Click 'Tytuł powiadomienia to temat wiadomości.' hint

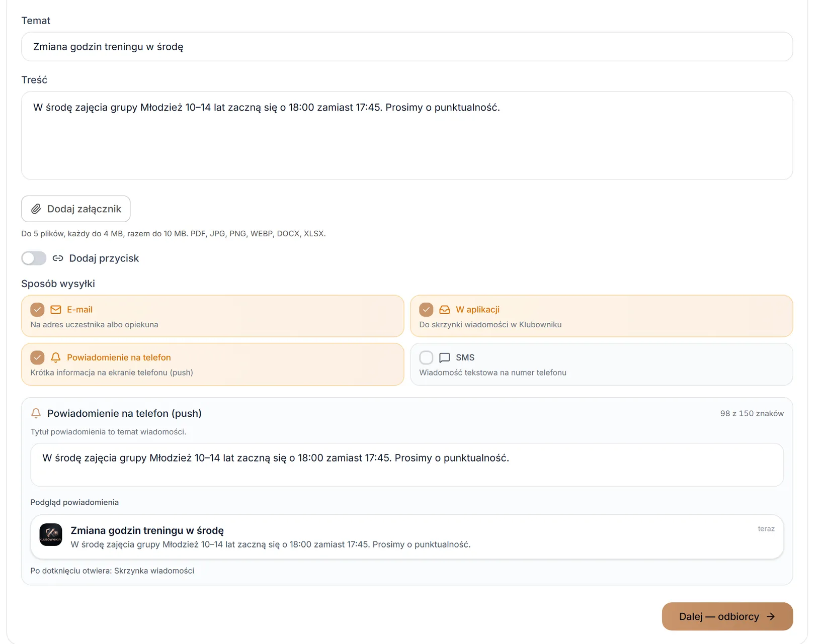pyautogui.click(x=108, y=432)
